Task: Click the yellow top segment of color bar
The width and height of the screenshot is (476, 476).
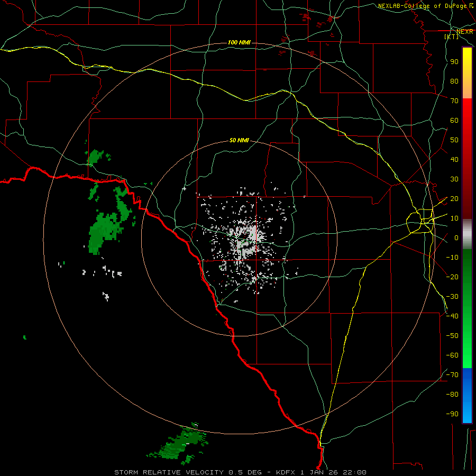Action: 467,73
